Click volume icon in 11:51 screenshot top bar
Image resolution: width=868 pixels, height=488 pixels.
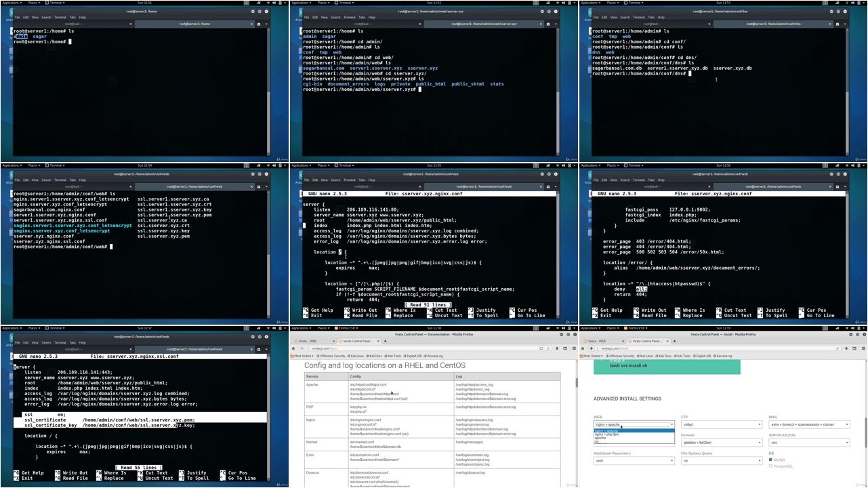click(x=274, y=3)
